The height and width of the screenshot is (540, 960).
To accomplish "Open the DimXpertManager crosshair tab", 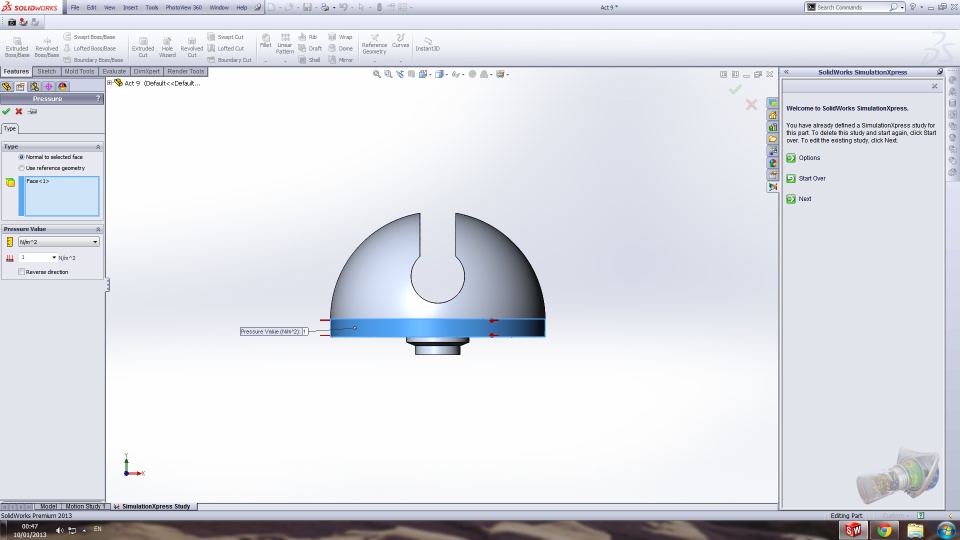I will 48,86.
